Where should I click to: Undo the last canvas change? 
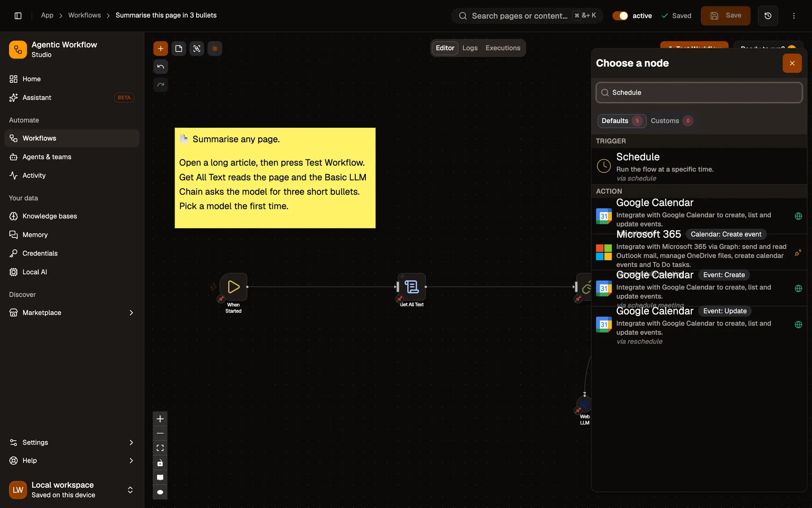(160, 67)
